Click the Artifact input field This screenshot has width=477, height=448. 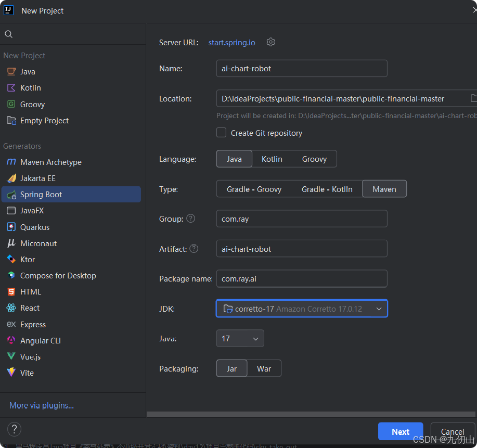tap(302, 249)
